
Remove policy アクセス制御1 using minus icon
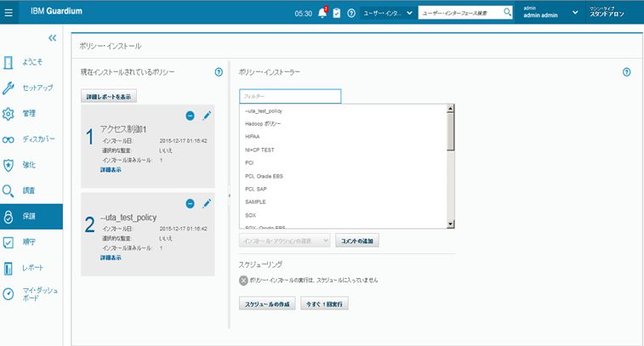tap(191, 116)
